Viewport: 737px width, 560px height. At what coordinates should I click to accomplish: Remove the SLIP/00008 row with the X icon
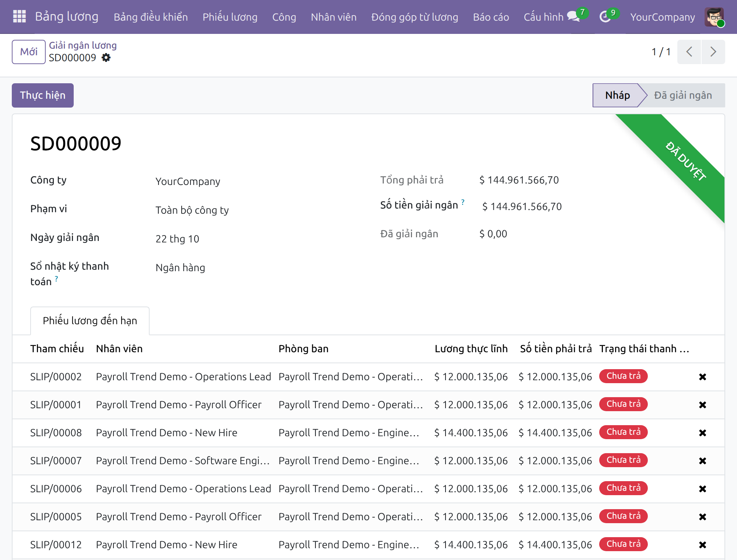702,433
